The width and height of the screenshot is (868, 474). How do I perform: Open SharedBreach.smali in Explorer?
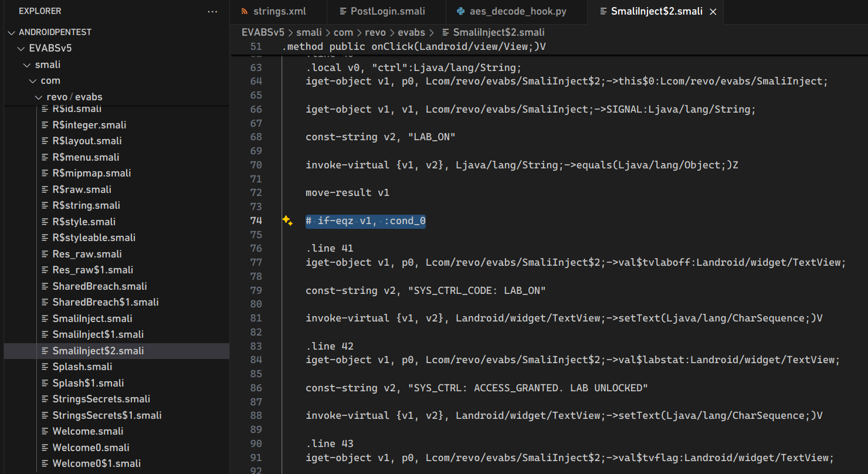(x=100, y=286)
